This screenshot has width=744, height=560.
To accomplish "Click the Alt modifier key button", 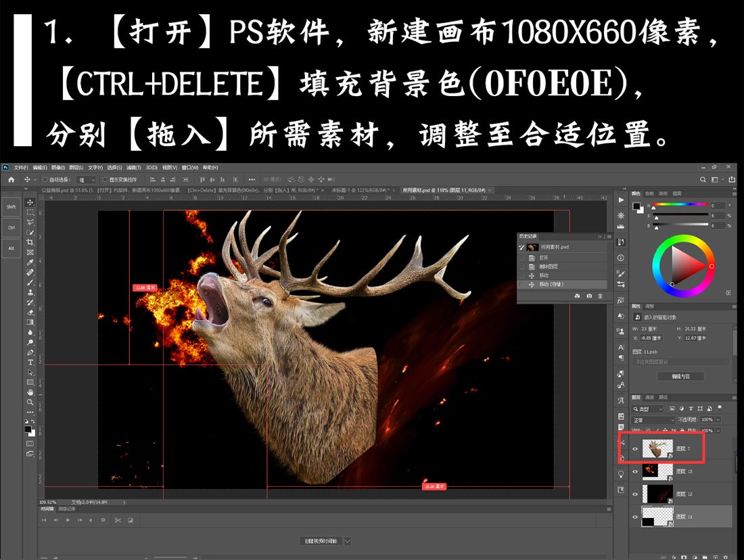I will pos(11,248).
